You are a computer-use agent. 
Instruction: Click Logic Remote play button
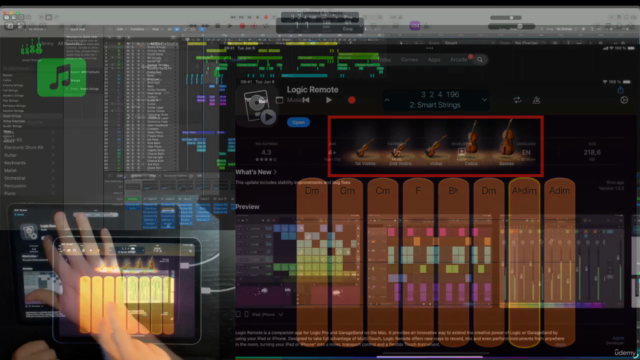point(329,100)
